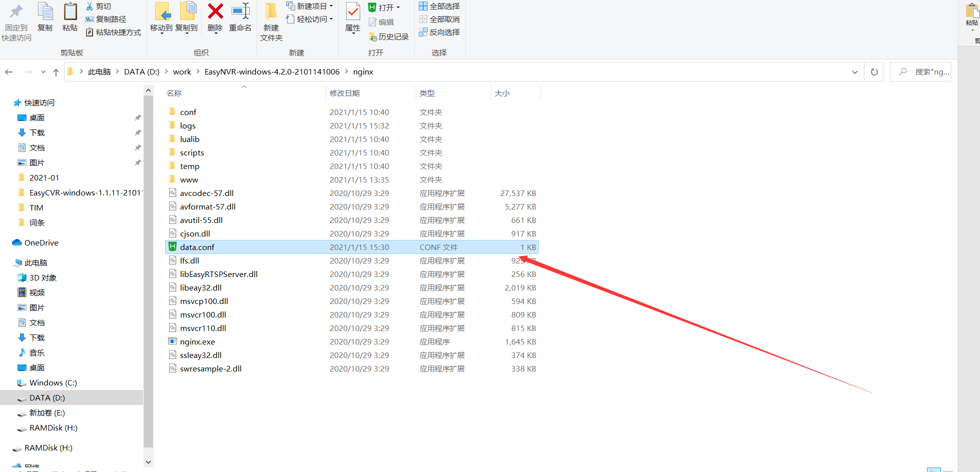Click History (历史记录) command

[x=389, y=36]
